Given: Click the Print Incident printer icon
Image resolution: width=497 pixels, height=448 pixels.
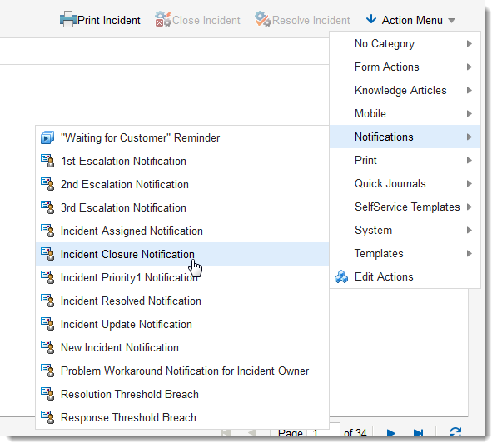Looking at the screenshot, I should 67,20.
